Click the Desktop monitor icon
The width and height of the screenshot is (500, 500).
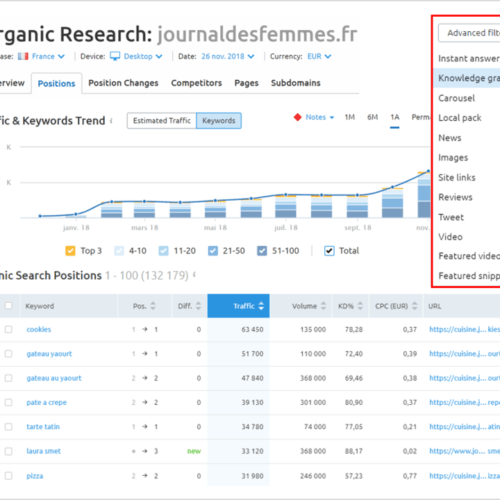pos(115,56)
